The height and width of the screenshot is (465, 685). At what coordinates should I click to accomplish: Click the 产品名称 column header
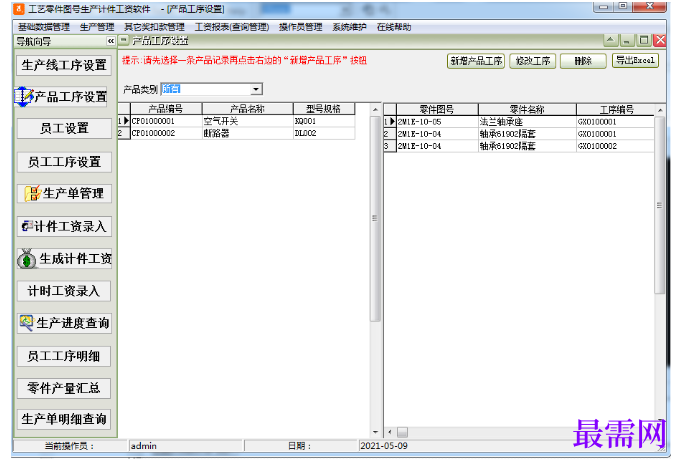[248, 109]
